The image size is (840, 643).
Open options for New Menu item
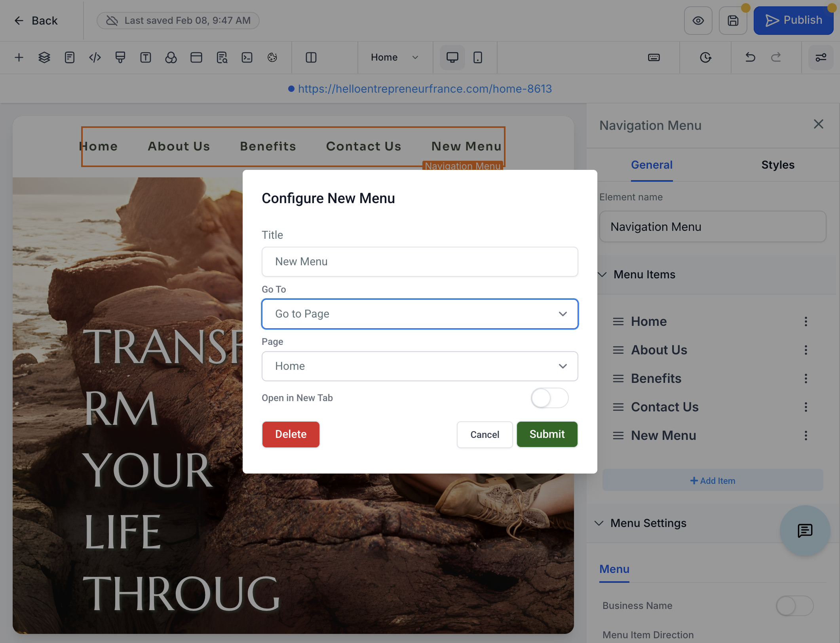(x=806, y=436)
